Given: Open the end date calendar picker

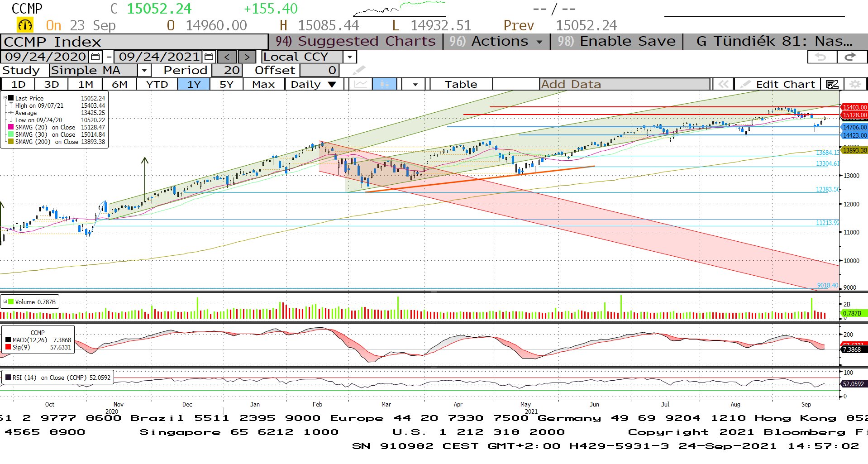Looking at the screenshot, I should 209,57.
